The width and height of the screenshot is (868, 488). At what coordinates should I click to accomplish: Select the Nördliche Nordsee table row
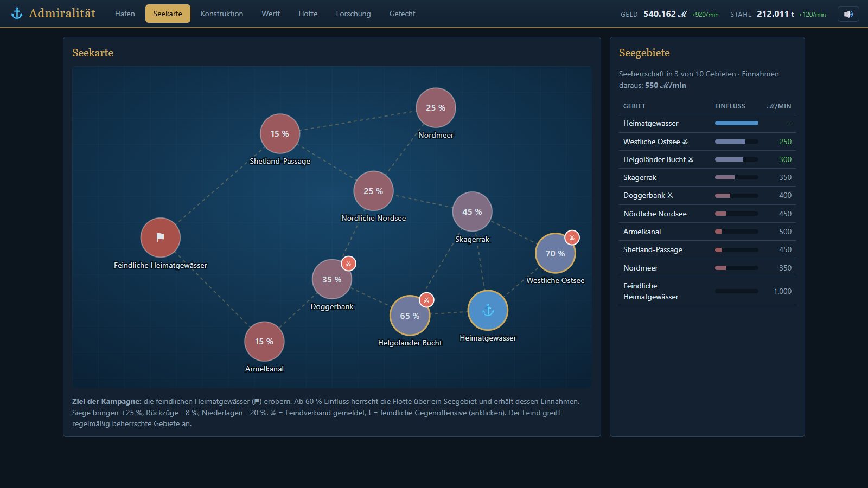click(707, 214)
